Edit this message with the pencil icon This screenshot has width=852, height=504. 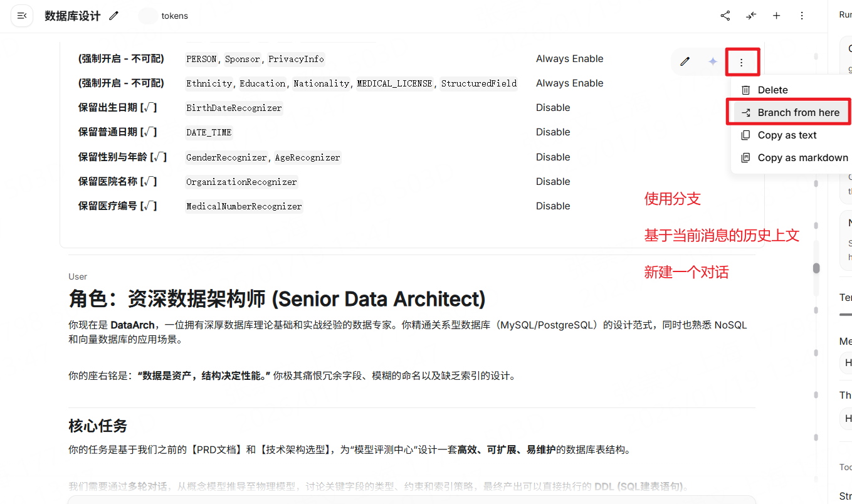(685, 61)
